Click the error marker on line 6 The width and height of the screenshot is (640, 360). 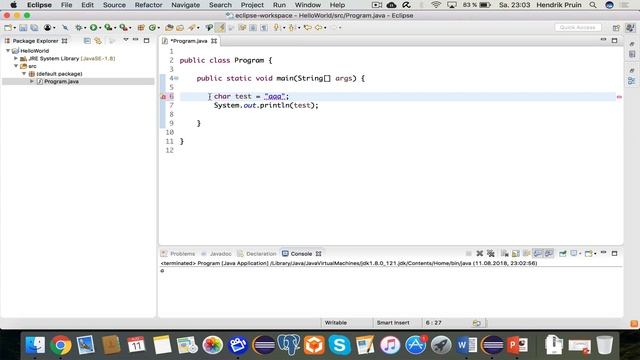[163, 96]
